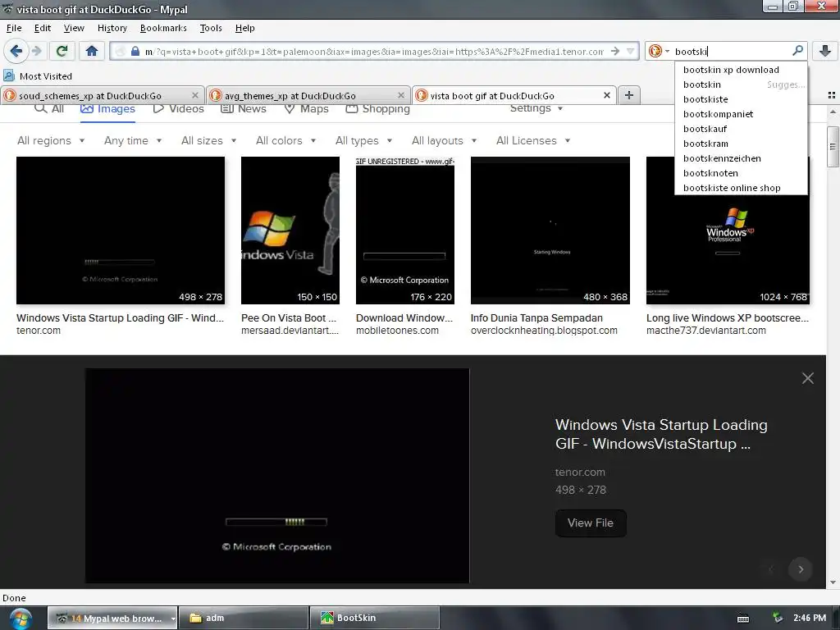Open the adm folder taskbar button
840x630 pixels.
(243, 618)
